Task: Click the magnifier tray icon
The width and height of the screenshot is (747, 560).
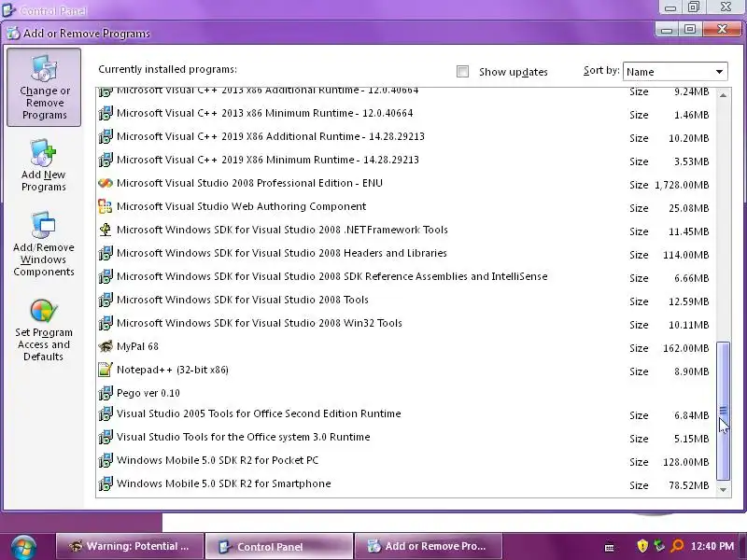Action: [x=677, y=546]
